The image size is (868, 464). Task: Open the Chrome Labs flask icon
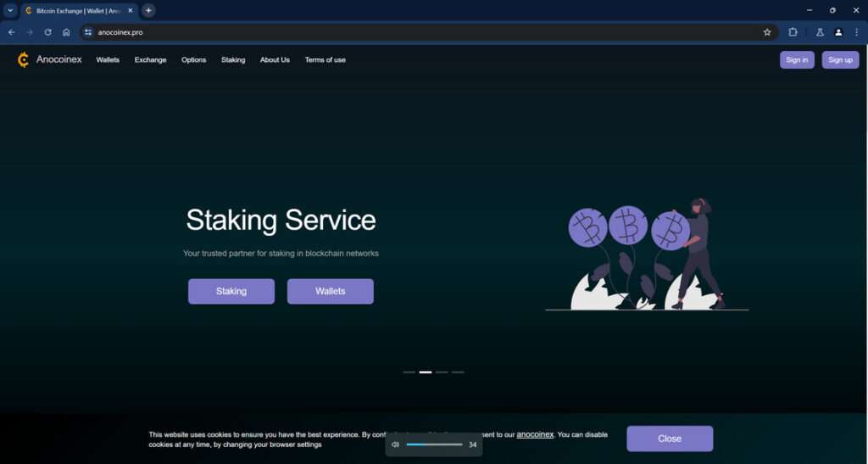820,32
